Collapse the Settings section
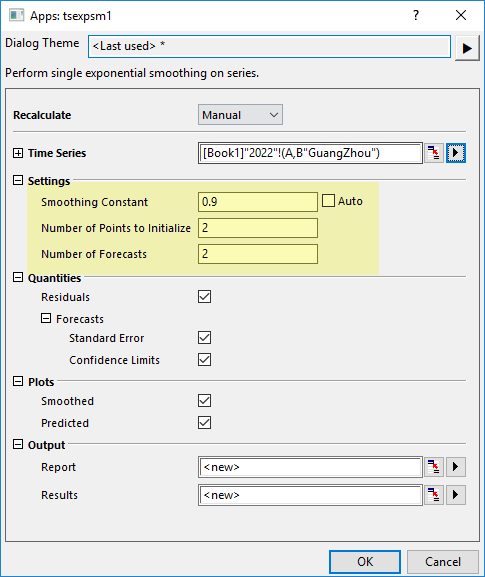Image resolution: width=485 pixels, height=577 pixels. 18,180
